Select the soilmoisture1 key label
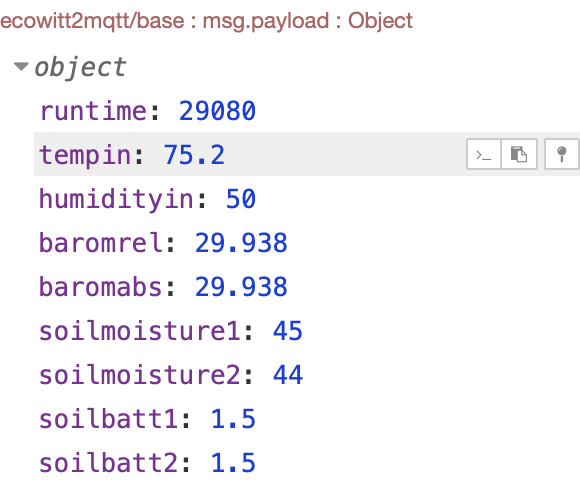 (x=140, y=331)
